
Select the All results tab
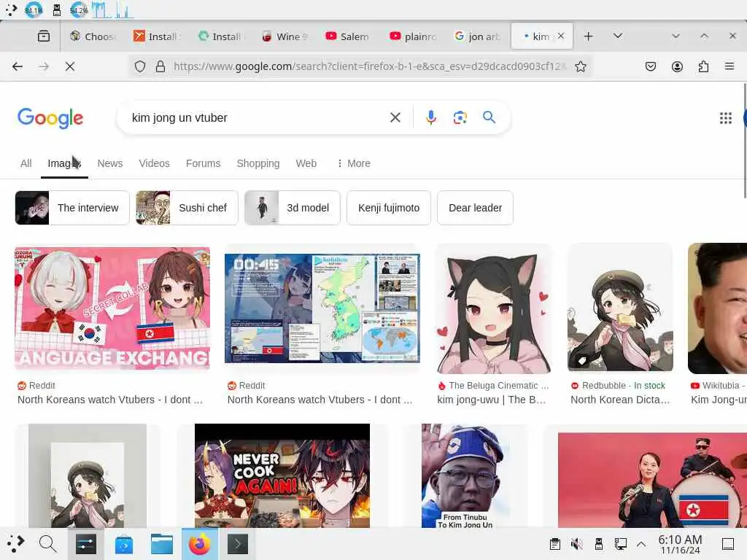pyautogui.click(x=26, y=163)
